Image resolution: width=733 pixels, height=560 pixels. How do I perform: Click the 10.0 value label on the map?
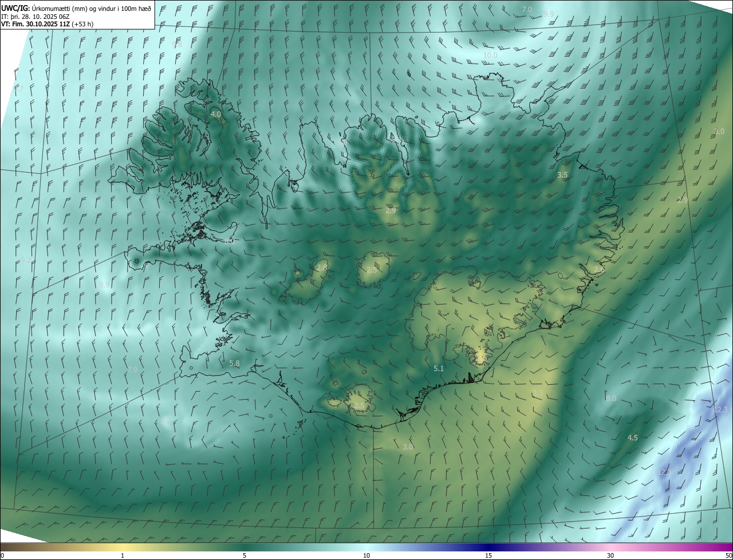[490, 56]
